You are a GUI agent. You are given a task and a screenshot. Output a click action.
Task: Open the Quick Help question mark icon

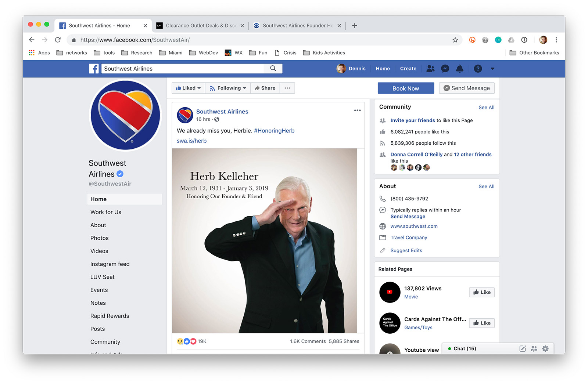[x=477, y=69]
